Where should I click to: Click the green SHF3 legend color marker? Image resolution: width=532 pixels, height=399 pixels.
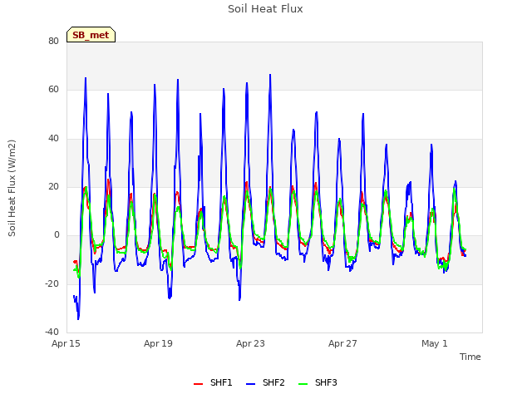pos(303,384)
